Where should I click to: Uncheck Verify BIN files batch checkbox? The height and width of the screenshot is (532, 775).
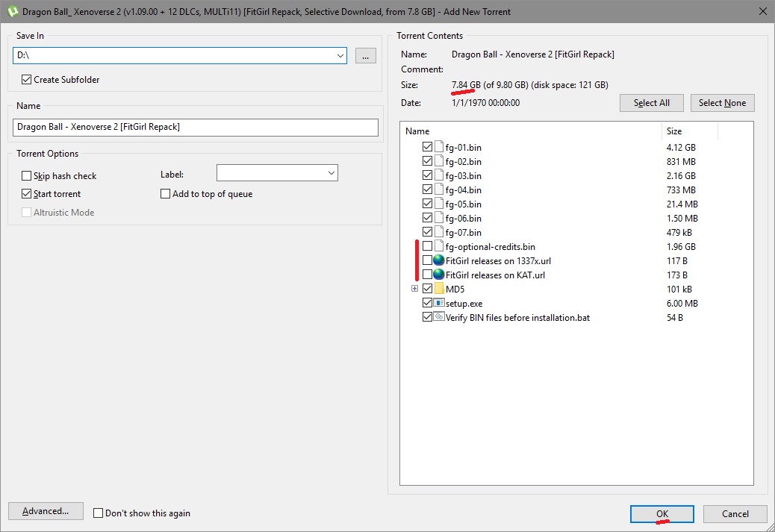tap(428, 317)
